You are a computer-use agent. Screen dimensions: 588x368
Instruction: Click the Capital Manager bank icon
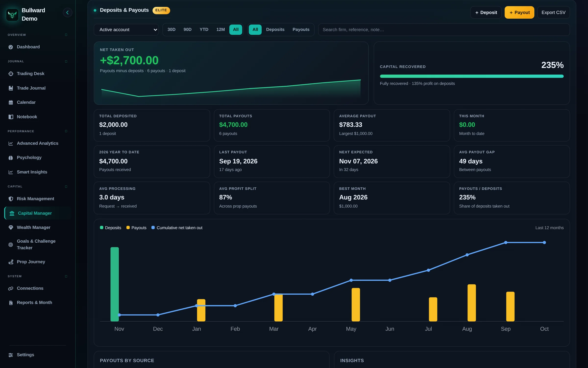click(12, 213)
